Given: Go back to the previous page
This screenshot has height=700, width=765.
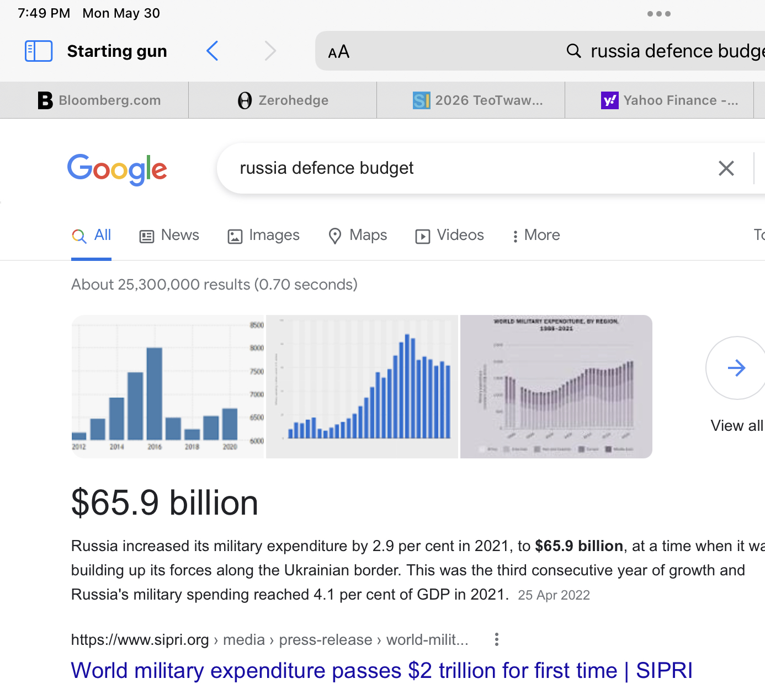Looking at the screenshot, I should 212,51.
